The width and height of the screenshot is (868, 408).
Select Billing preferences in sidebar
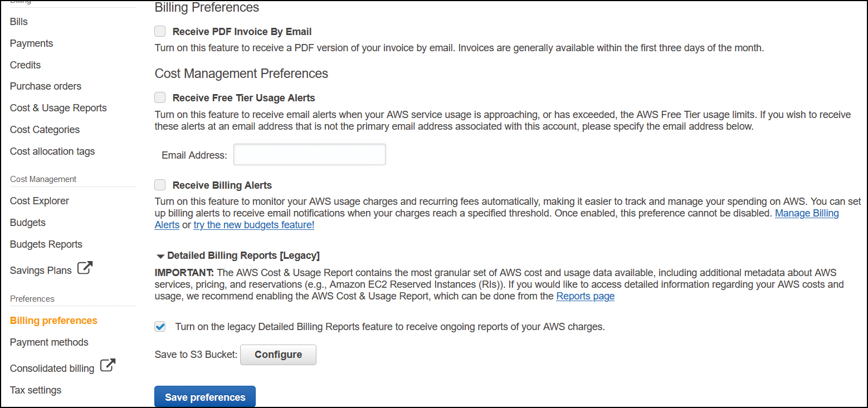tap(53, 321)
